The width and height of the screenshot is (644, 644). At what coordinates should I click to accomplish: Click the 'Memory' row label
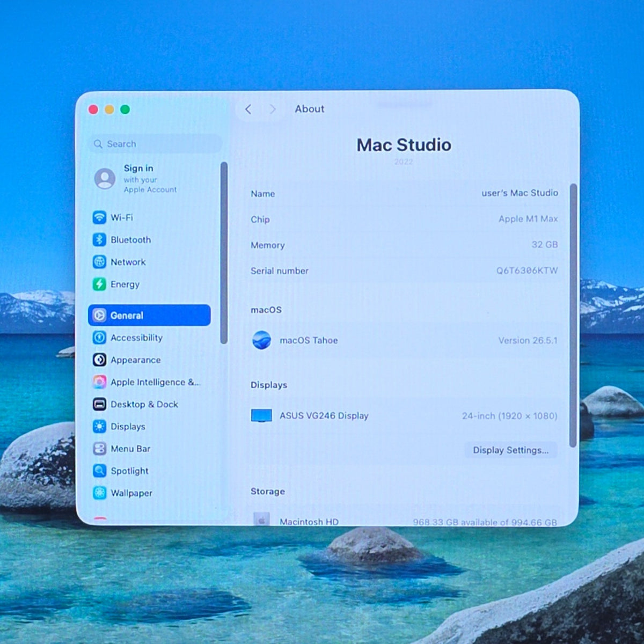268,245
